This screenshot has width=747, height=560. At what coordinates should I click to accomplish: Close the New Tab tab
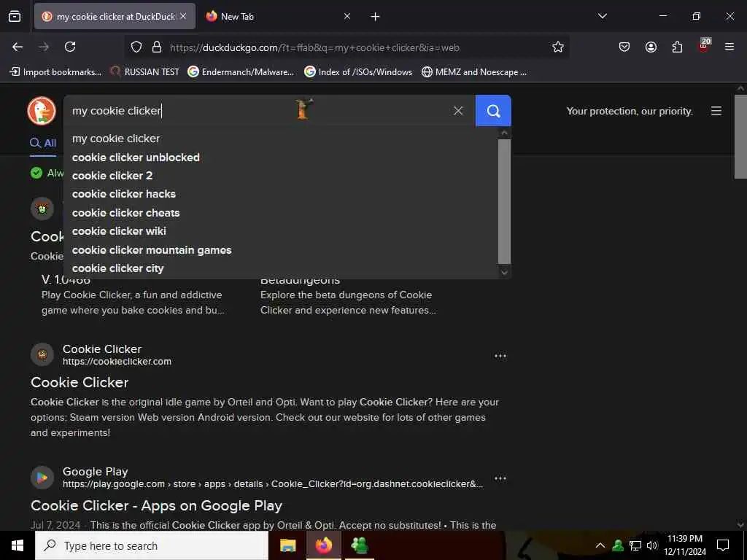point(347,16)
